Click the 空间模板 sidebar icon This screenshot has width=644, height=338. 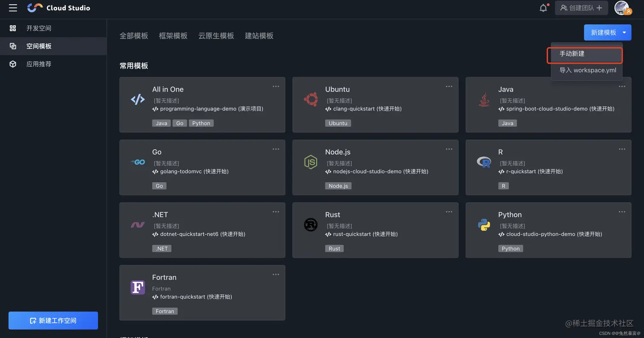(13, 46)
